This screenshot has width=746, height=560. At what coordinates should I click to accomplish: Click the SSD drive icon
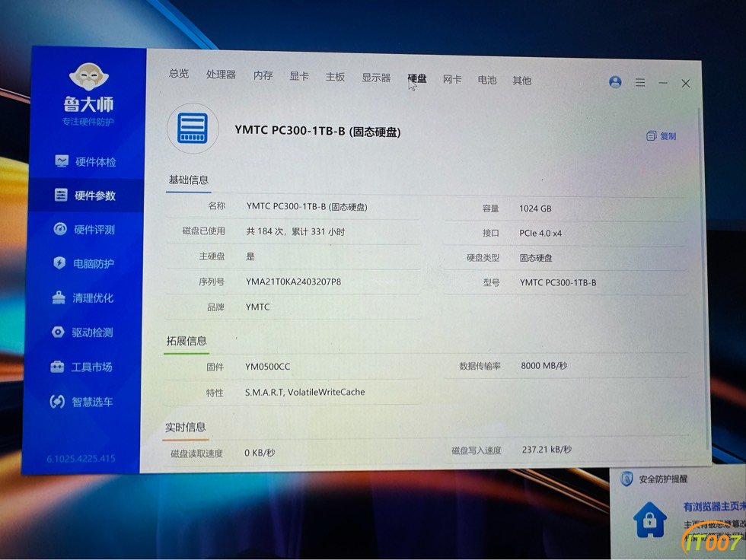pos(193,129)
